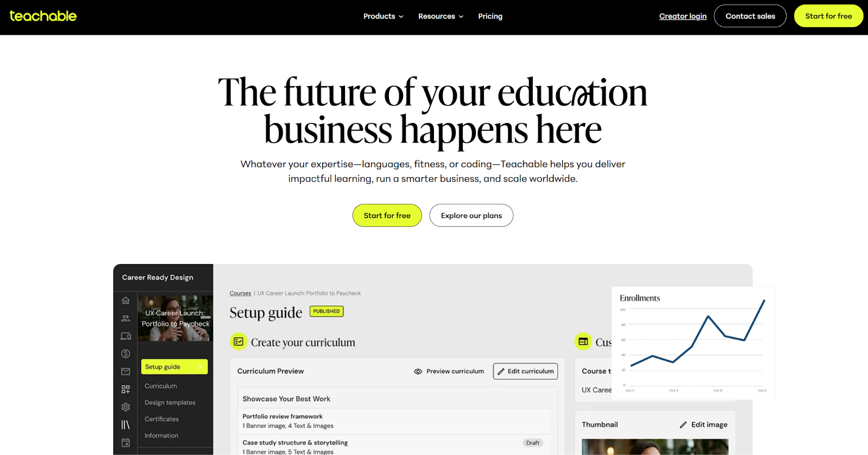Click the device/site icon in the sidebar
Screen dimensions: 868x455
click(x=125, y=336)
